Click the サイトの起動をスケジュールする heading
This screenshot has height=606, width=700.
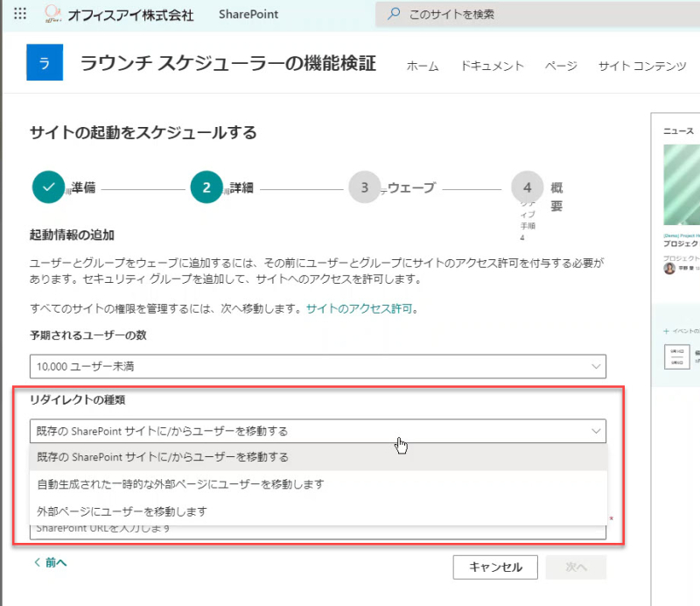143,133
